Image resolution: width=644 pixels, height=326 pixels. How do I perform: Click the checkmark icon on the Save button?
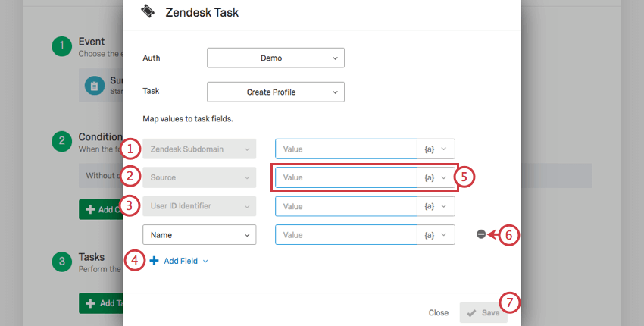471,312
